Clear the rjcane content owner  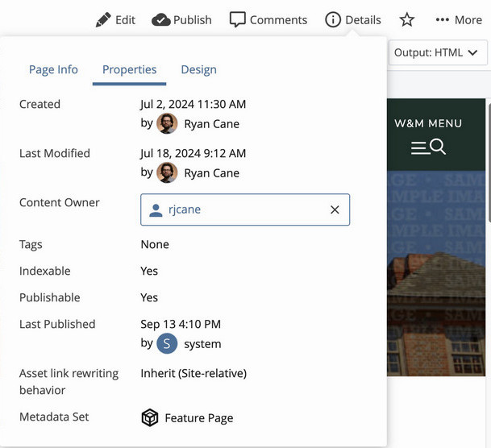point(335,209)
